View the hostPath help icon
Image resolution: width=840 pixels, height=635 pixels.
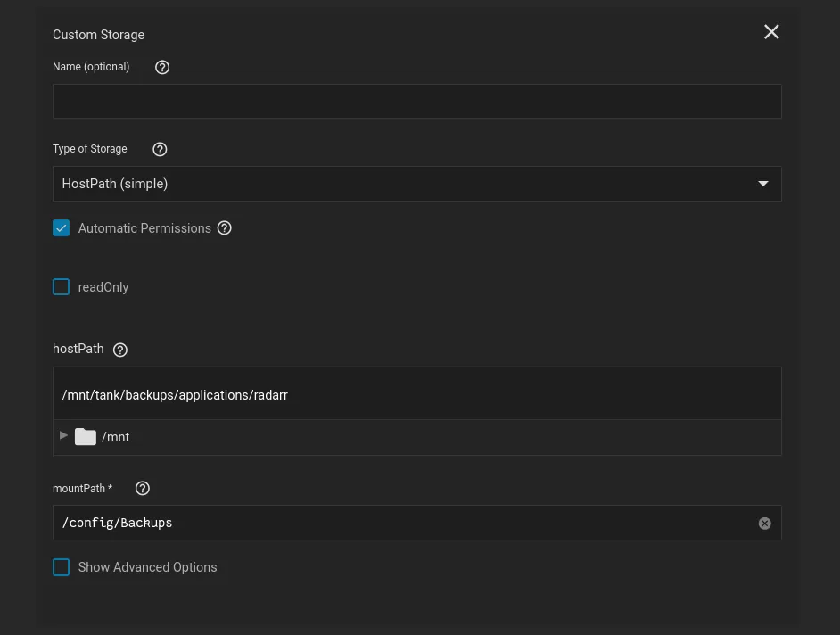(x=119, y=349)
